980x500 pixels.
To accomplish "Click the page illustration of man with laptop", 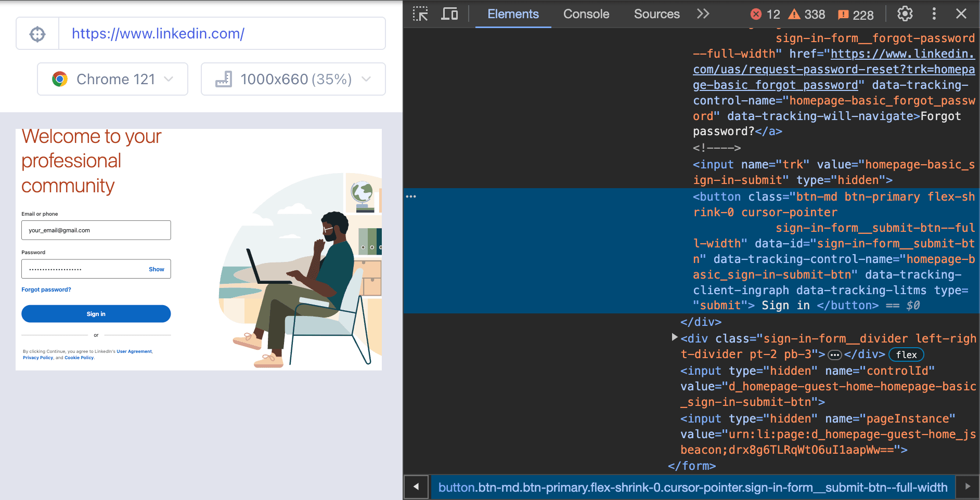I will click(300, 270).
